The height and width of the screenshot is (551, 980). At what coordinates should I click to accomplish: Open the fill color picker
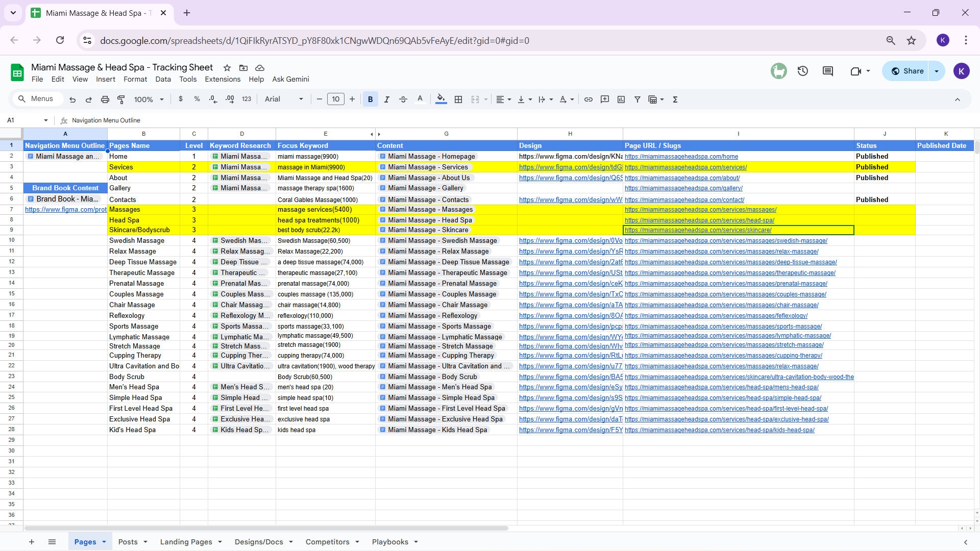click(441, 99)
